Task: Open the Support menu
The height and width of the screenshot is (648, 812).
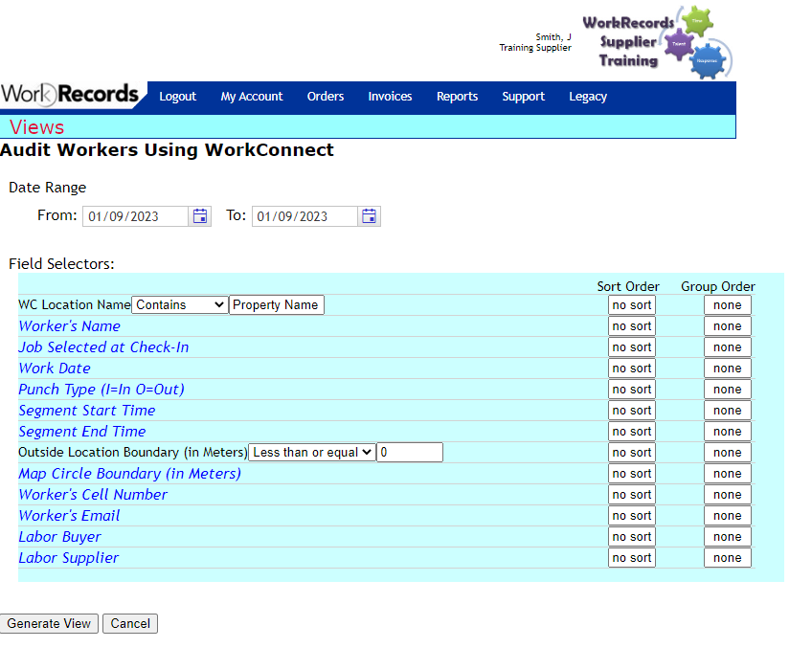Action: click(523, 97)
